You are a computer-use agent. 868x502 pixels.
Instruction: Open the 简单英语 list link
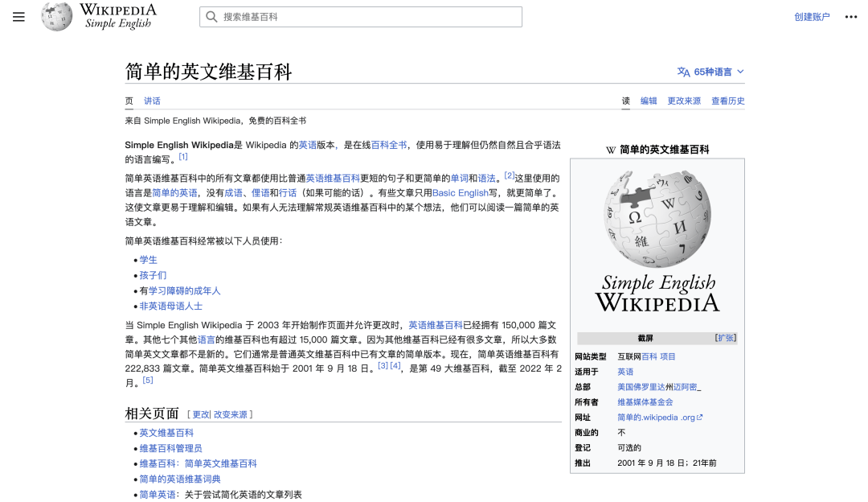tap(158, 495)
